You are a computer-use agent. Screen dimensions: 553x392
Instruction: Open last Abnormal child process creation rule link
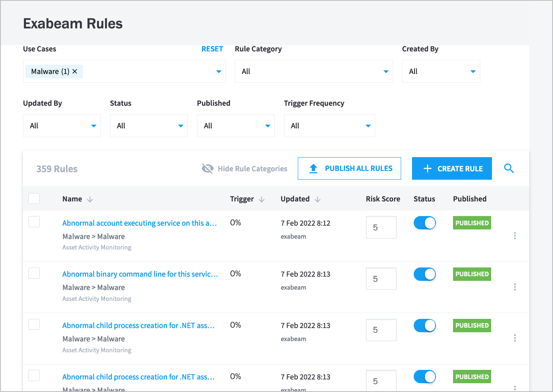click(138, 377)
